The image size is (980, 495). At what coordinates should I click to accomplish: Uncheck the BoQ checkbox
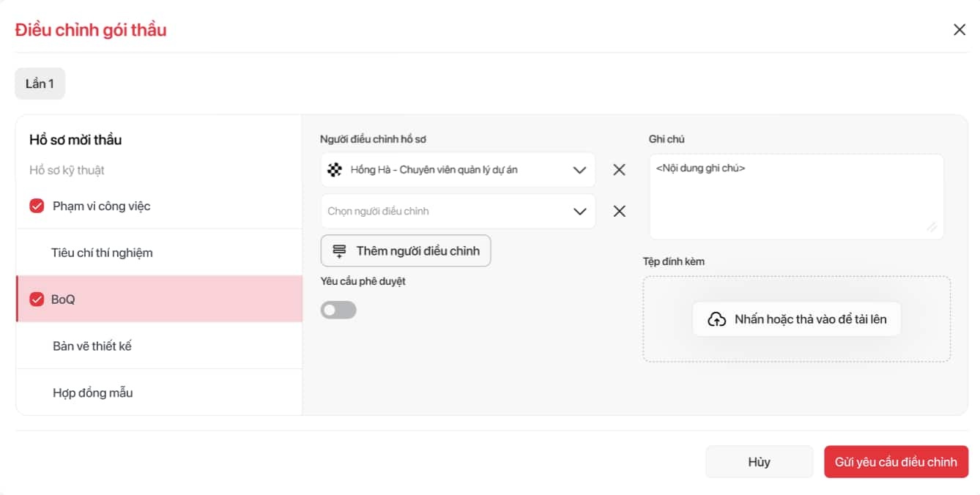click(x=37, y=299)
